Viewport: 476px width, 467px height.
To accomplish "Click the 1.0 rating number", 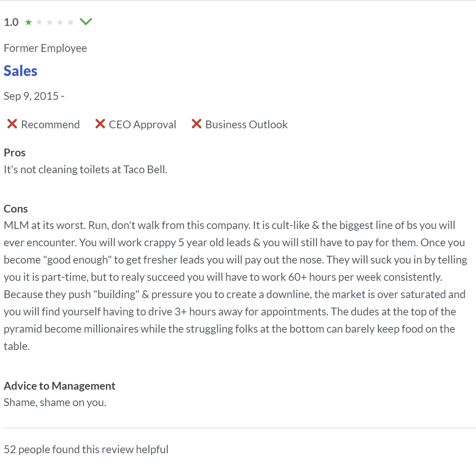I will 11,22.
